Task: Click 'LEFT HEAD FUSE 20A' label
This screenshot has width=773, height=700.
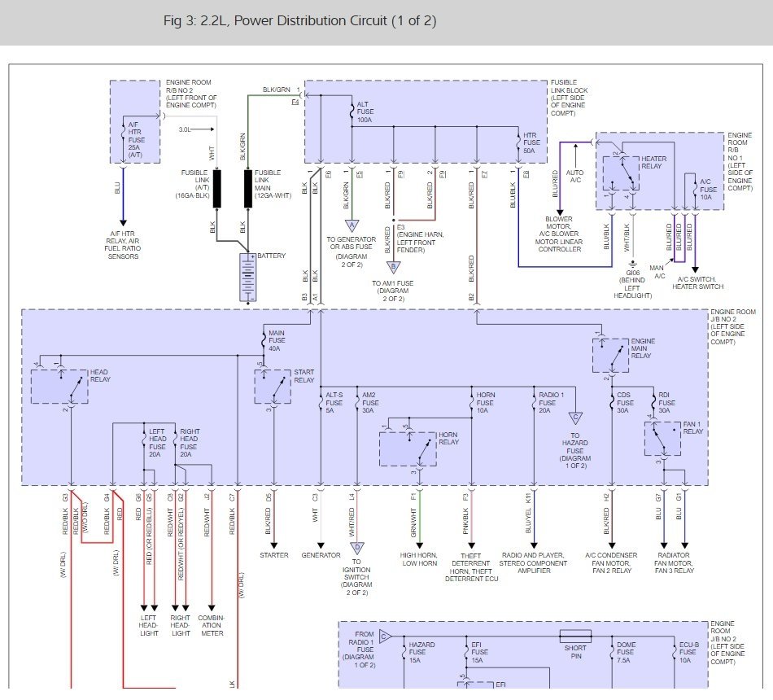Action: tap(157, 443)
